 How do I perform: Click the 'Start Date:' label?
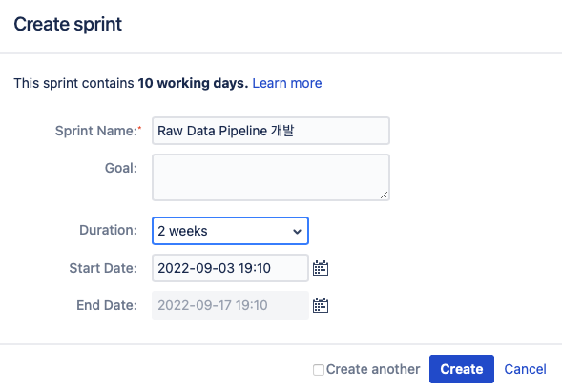click(x=103, y=268)
